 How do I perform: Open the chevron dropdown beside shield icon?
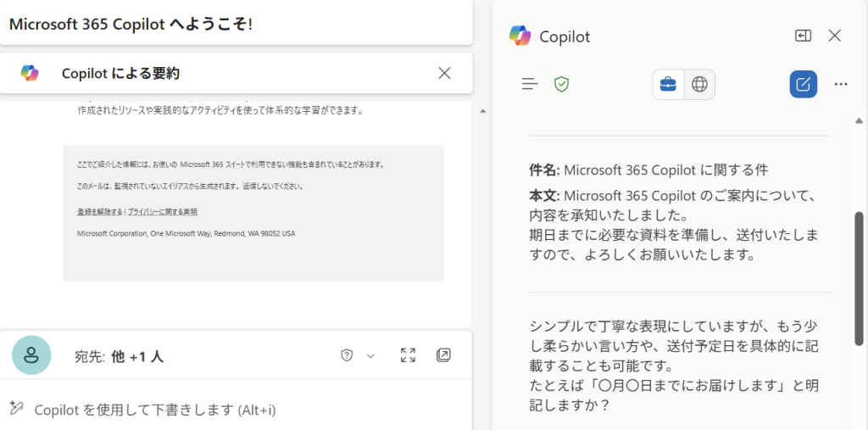[370, 356]
